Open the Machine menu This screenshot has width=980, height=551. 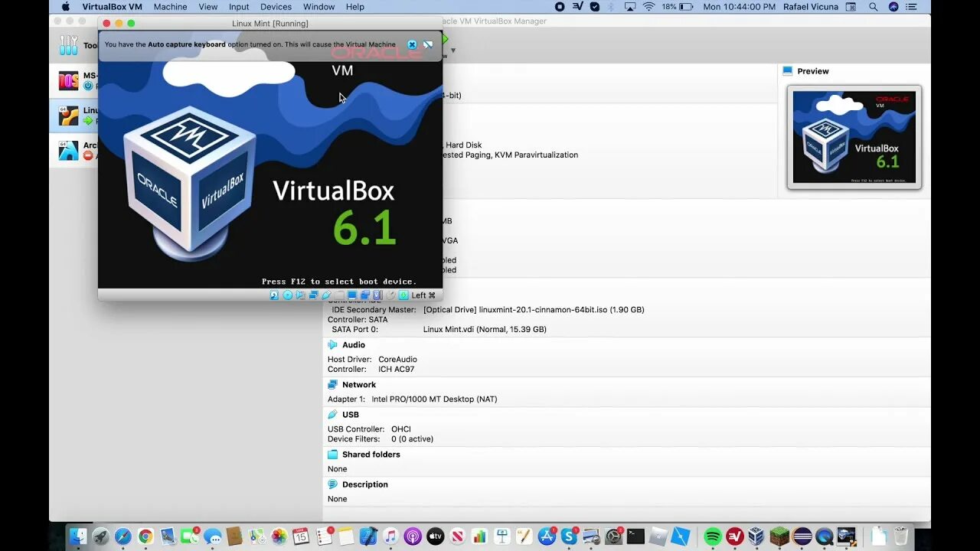pos(170,7)
